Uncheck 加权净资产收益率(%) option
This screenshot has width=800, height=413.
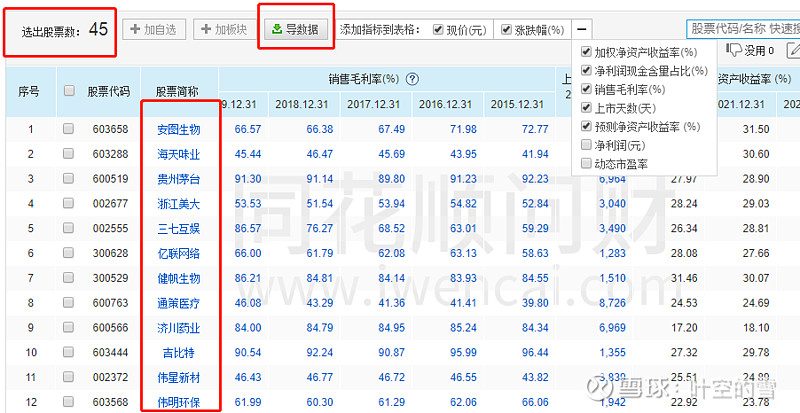pyautogui.click(x=586, y=52)
